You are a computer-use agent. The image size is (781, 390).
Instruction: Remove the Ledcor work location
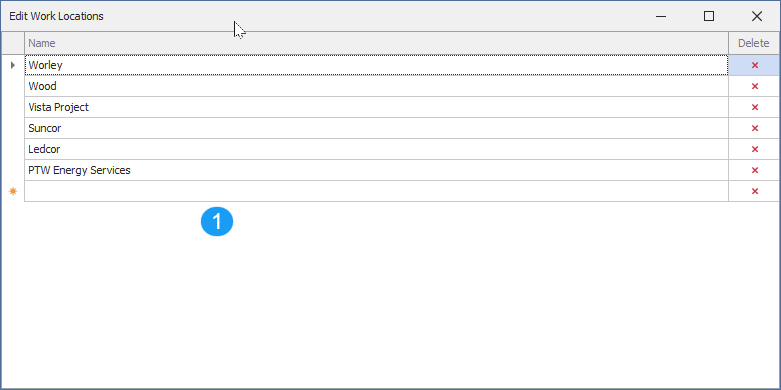754,149
